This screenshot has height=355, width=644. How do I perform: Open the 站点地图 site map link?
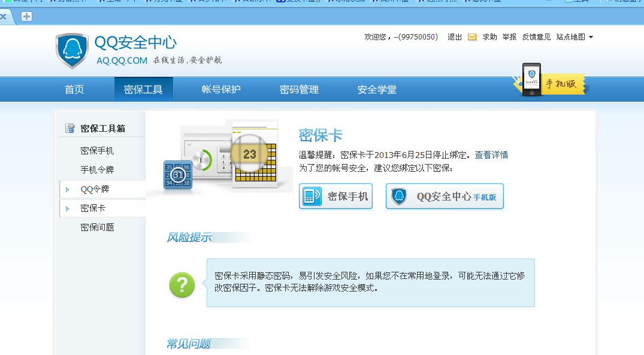tap(571, 37)
